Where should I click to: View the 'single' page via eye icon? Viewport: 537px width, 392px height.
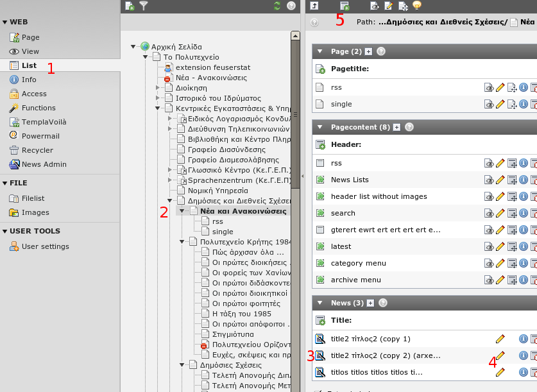[489, 104]
